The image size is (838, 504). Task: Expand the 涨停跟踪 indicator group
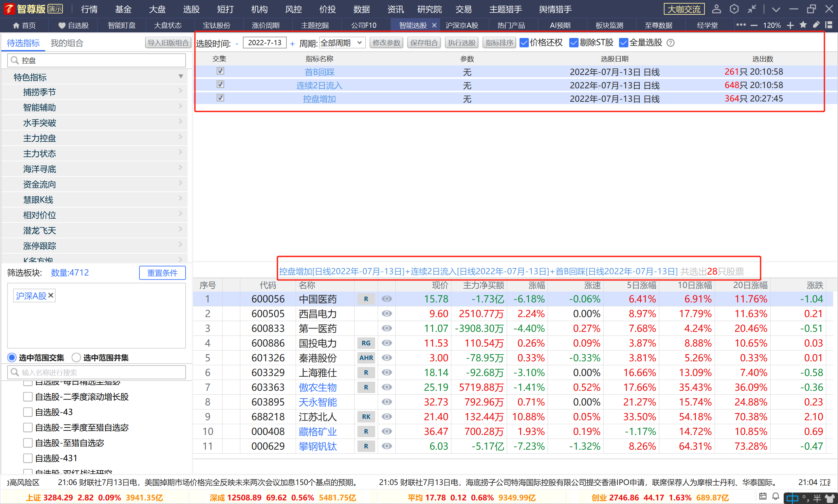point(180,245)
